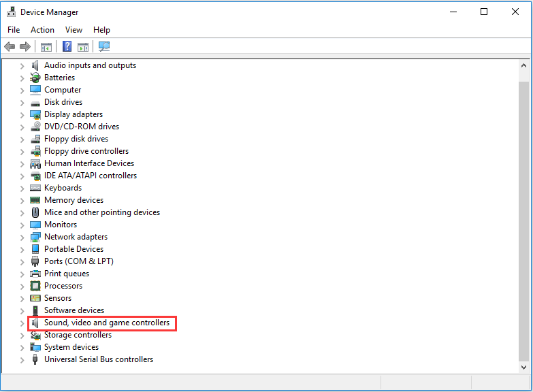Select the Memory devices icon
The width and height of the screenshot is (533, 392).
coord(35,200)
